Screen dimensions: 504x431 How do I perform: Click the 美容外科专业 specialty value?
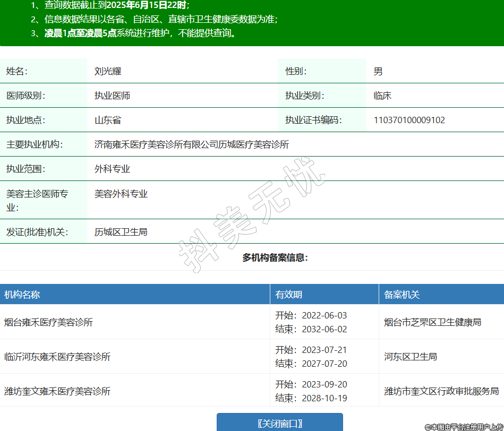121,194
